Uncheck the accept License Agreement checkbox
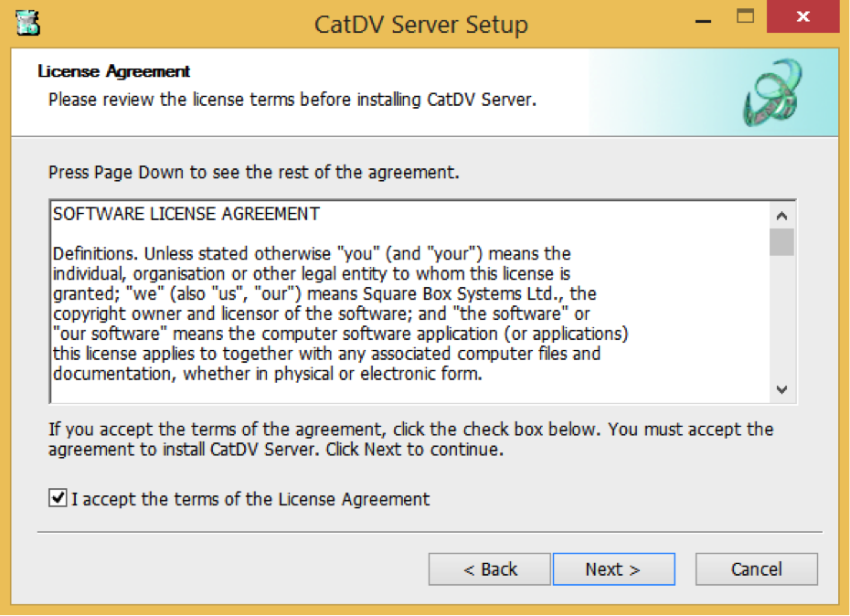 (x=58, y=499)
